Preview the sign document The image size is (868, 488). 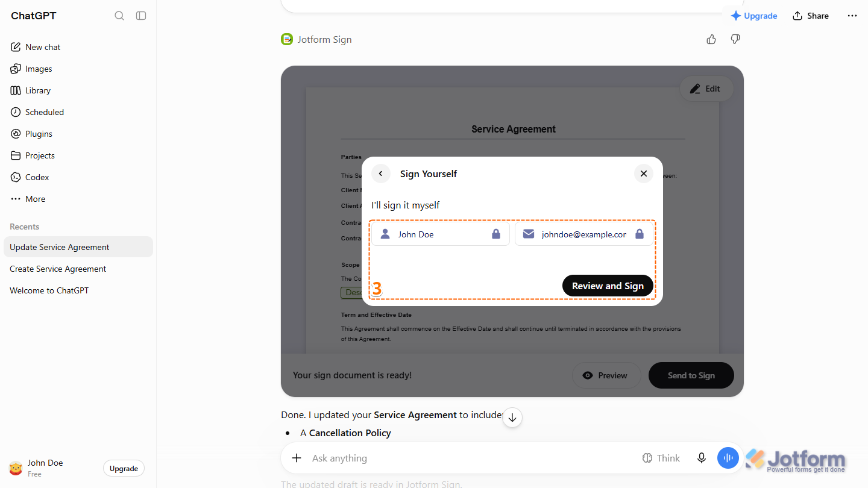[606, 375]
